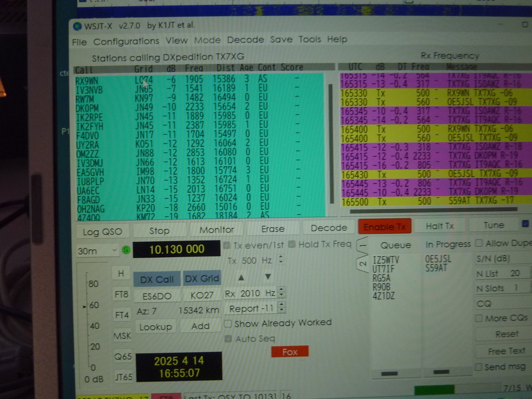Screen dimensions: 532x399
Task: Open the Decode menu
Action: 245,40
